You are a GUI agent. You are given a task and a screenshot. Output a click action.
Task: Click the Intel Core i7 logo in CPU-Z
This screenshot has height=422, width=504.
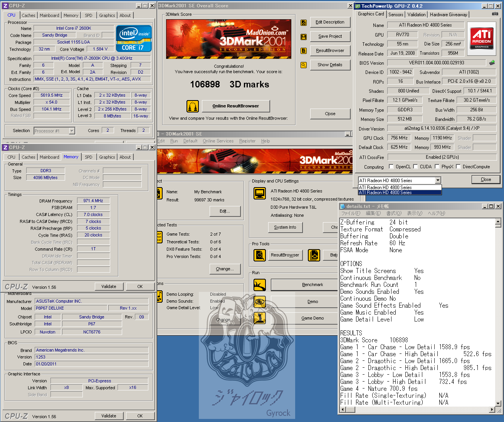pos(134,39)
